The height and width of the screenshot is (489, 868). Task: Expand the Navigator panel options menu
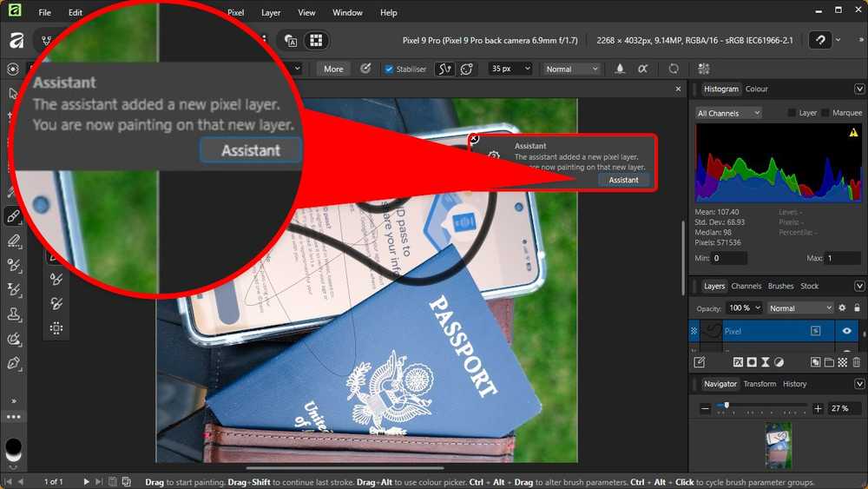[859, 383]
